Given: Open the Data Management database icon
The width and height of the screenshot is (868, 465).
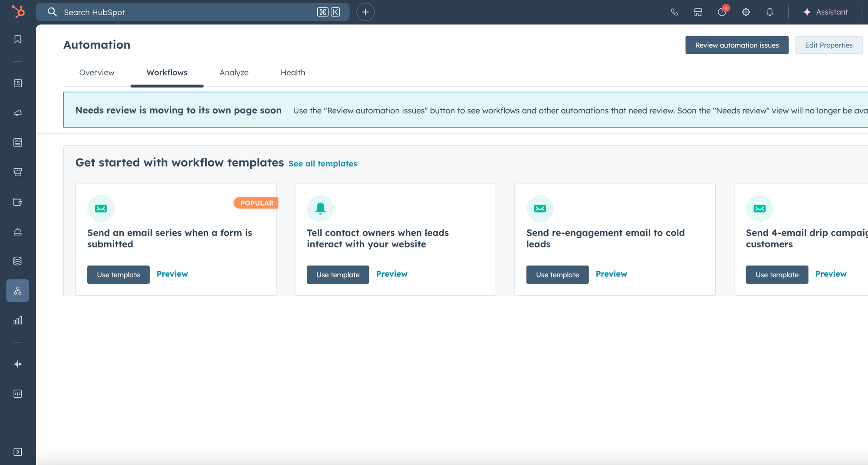Looking at the screenshot, I should (18, 261).
